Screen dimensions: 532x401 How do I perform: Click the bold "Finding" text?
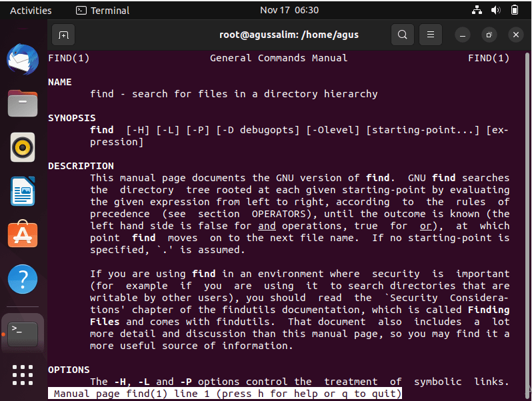[x=489, y=310]
